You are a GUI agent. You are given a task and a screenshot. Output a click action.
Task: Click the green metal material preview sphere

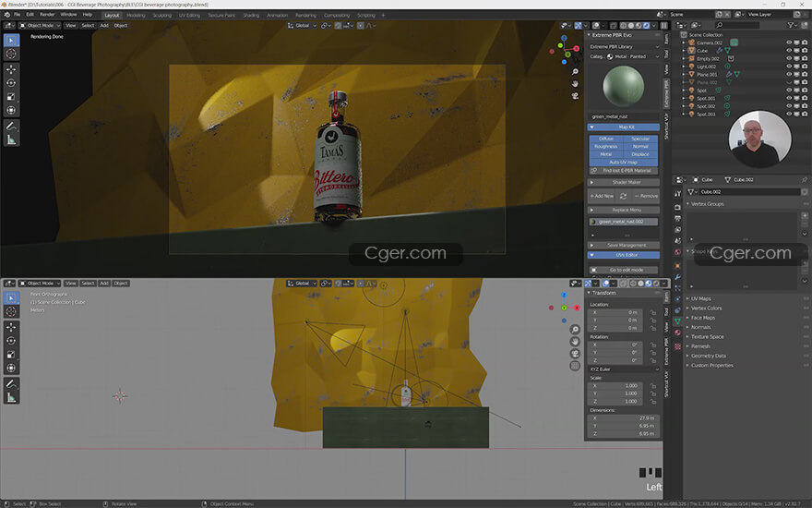(624, 86)
